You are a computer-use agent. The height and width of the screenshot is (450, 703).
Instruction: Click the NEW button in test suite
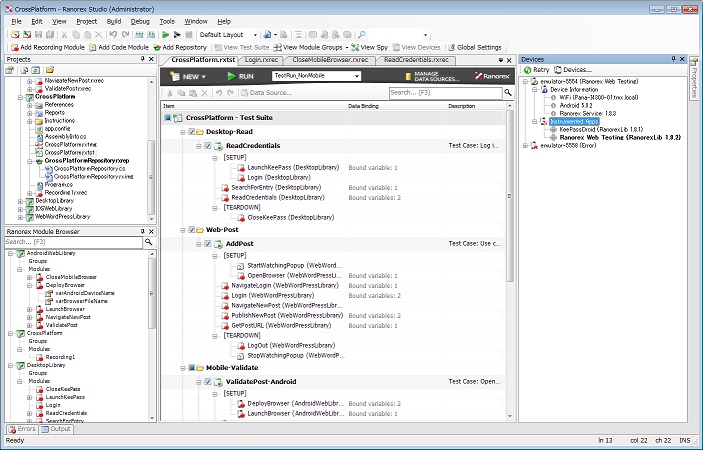[186, 76]
